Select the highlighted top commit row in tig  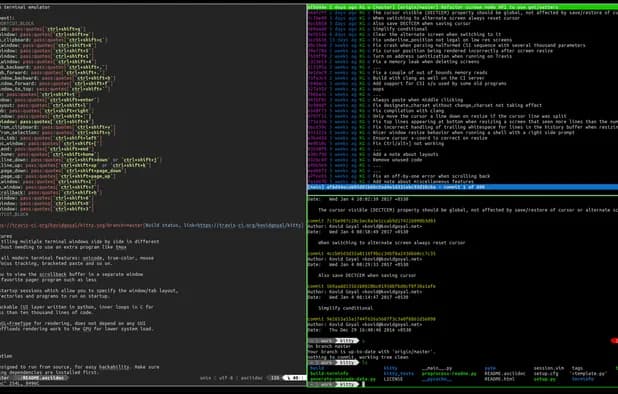click(462, 7)
